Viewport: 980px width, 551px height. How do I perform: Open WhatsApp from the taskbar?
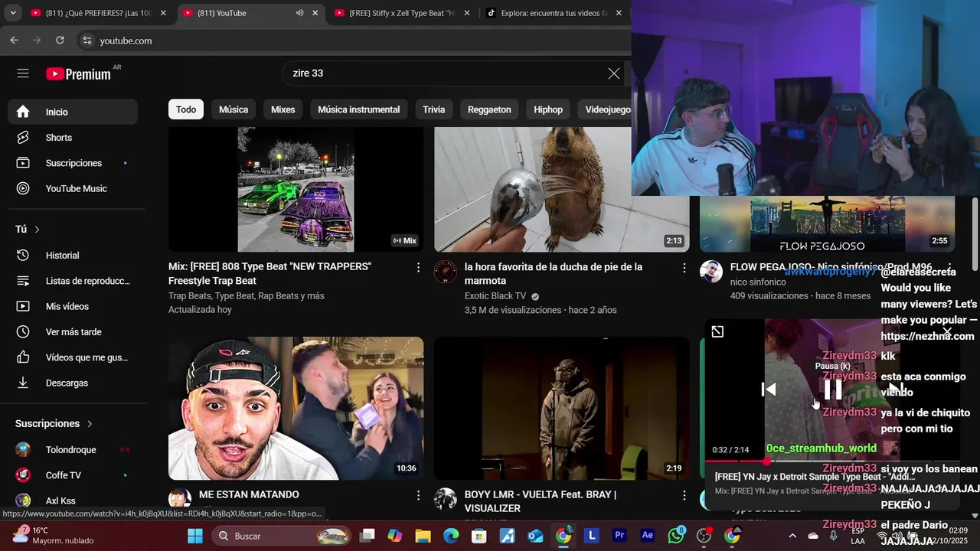point(676,536)
